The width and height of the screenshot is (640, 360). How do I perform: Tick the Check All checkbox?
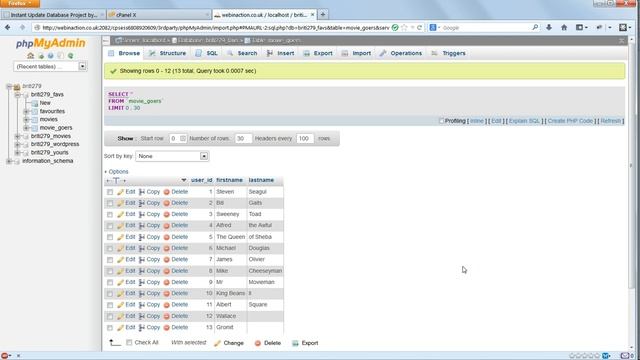point(129,342)
